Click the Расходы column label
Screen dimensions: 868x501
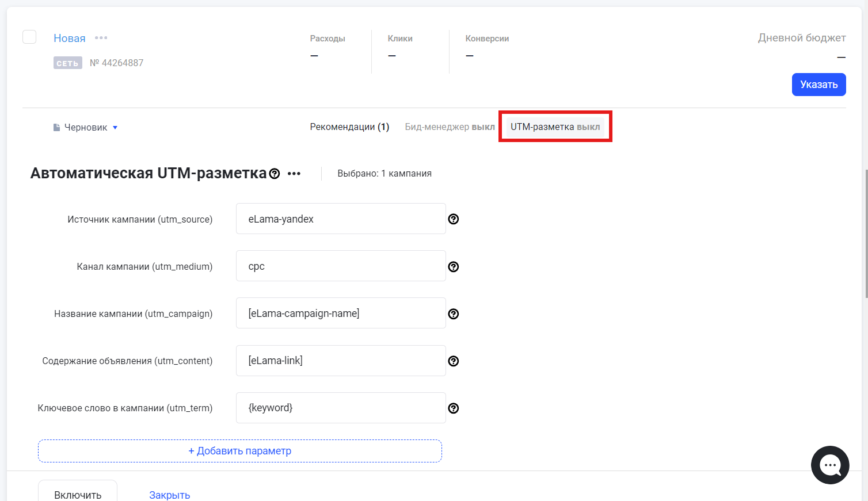328,39
